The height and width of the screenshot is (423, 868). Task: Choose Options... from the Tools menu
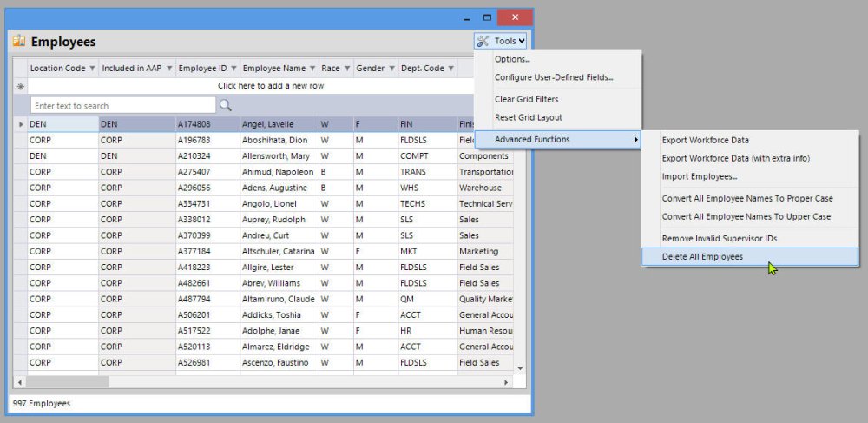512,59
